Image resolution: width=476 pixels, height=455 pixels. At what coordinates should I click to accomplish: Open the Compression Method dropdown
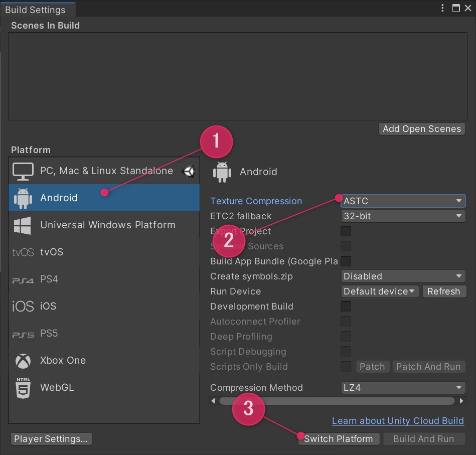click(403, 387)
